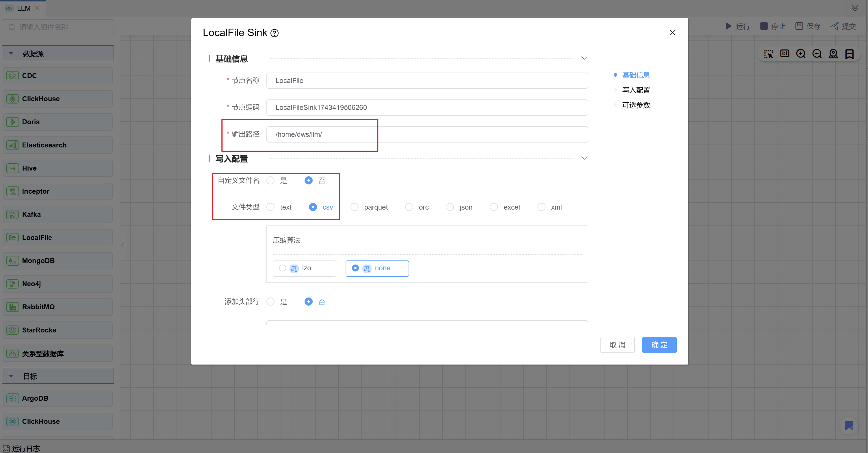Image resolution: width=868 pixels, height=453 pixels.
Task: Click the bookmark toolbar icon
Action: 850,53
